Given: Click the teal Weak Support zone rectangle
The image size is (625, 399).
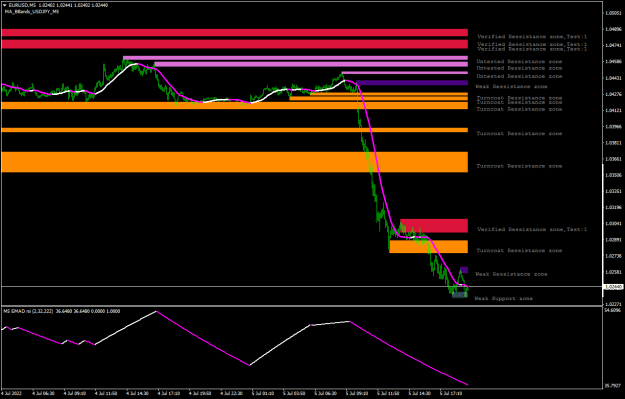Looking at the screenshot, I should pos(460,295).
